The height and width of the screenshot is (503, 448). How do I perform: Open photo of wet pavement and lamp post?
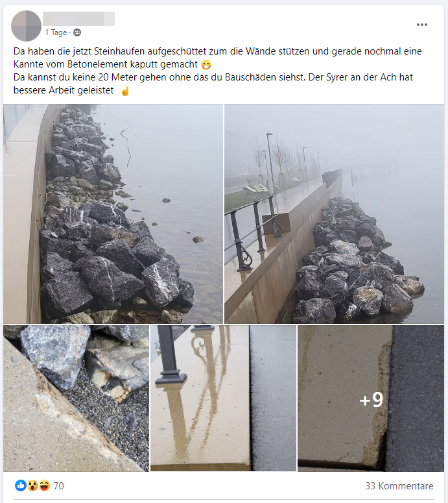224,398
